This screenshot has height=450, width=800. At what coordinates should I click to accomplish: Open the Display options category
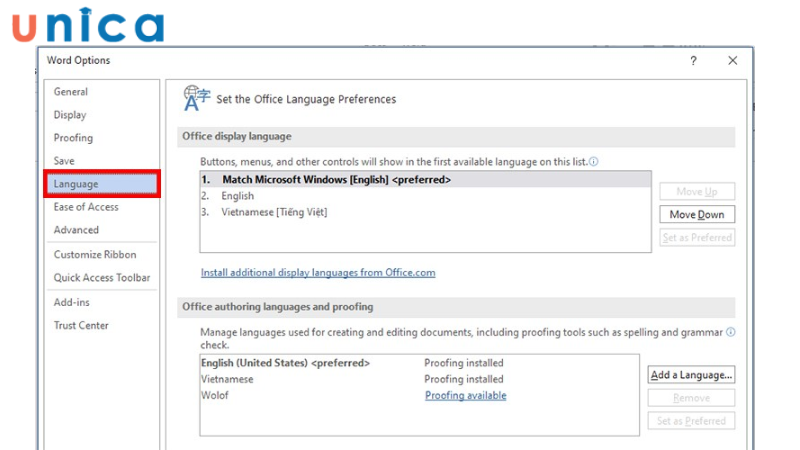[x=70, y=115]
